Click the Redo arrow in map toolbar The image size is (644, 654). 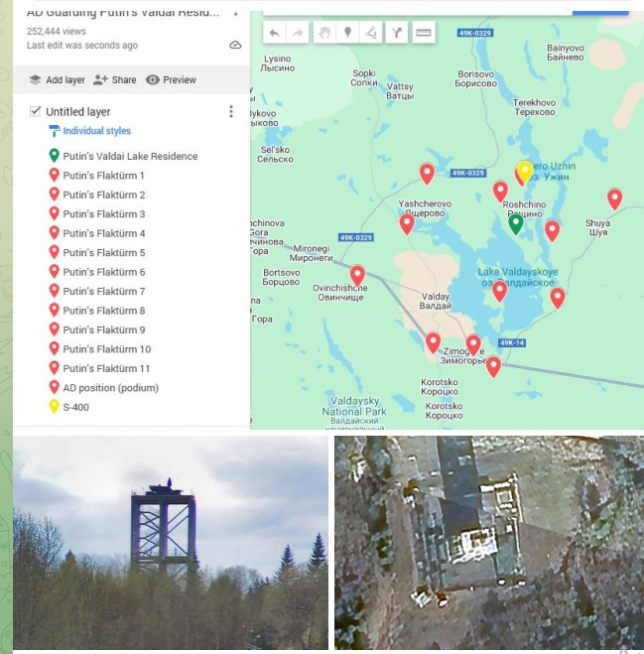[x=299, y=33]
